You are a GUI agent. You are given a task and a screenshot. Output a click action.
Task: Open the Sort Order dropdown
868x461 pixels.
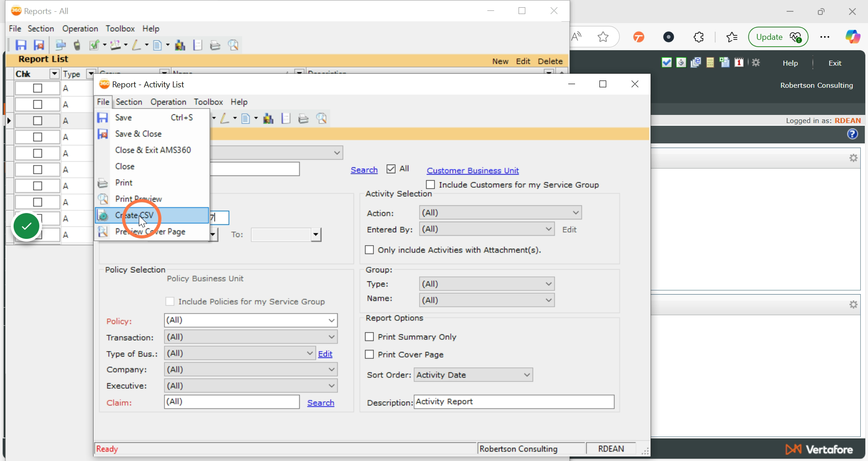[x=527, y=375]
